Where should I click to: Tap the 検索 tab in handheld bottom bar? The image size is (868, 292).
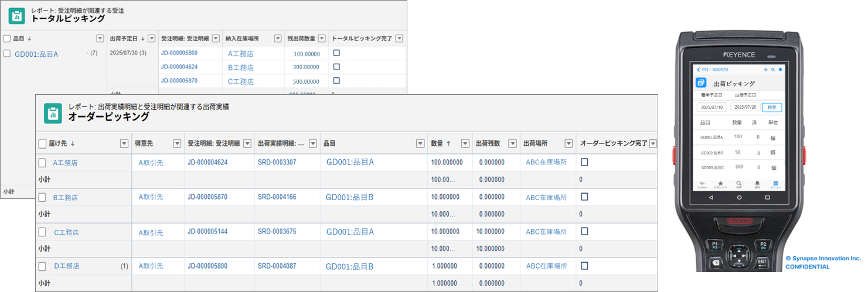click(739, 184)
